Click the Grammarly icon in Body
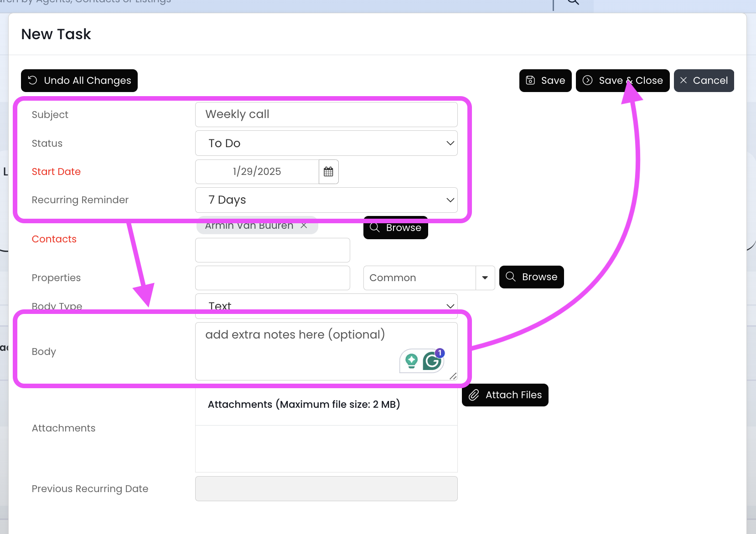 (432, 361)
